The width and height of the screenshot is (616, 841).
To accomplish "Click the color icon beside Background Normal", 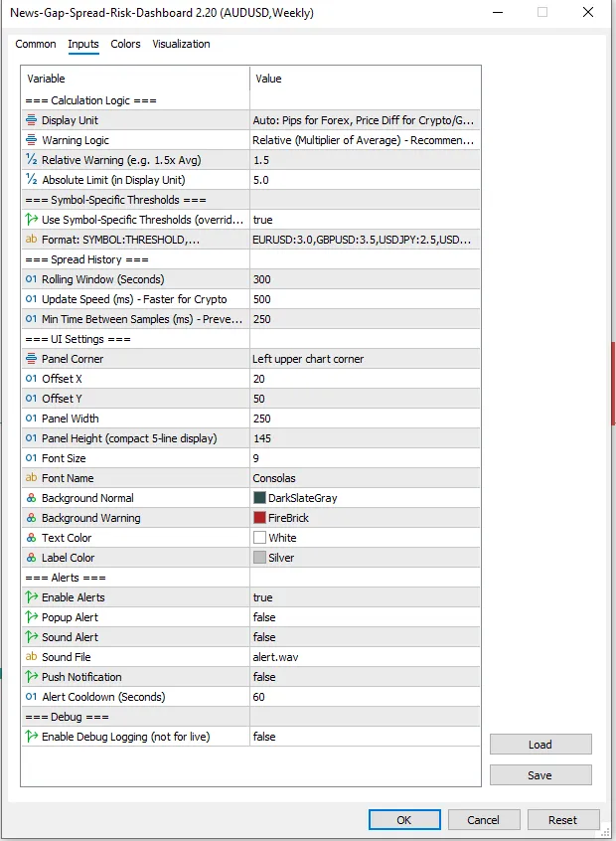I will point(31,498).
